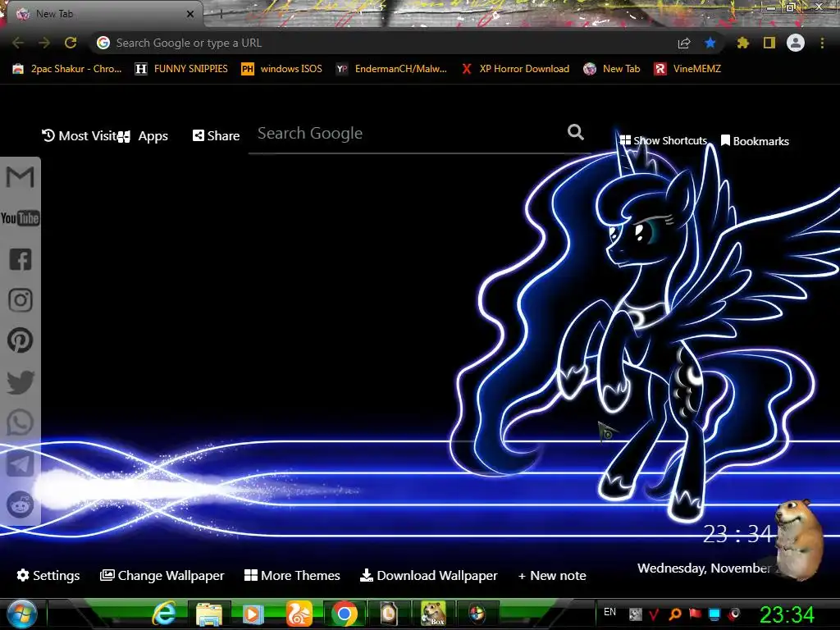This screenshot has width=840, height=630.
Task: Open the profile avatar menu
Action: (796, 43)
